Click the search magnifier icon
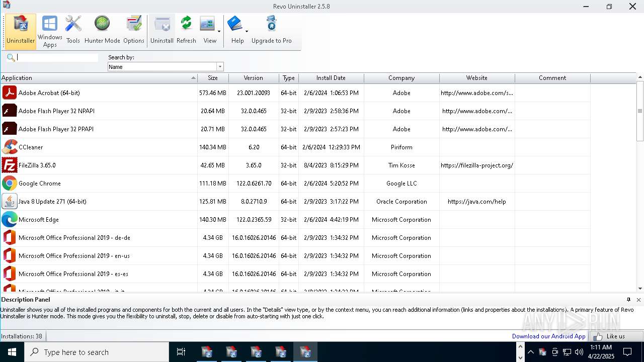Image resolution: width=644 pixels, height=362 pixels. 11,57
